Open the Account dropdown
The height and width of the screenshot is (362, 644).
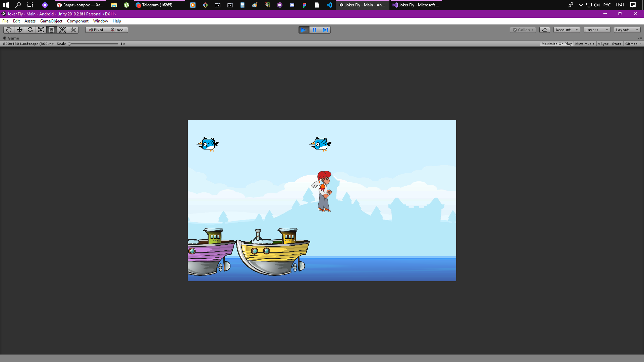pos(567,30)
